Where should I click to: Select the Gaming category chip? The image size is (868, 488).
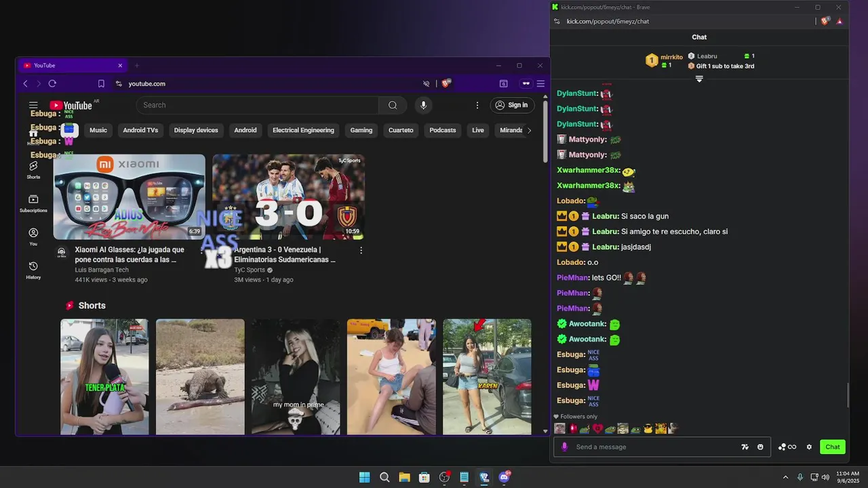pyautogui.click(x=361, y=130)
